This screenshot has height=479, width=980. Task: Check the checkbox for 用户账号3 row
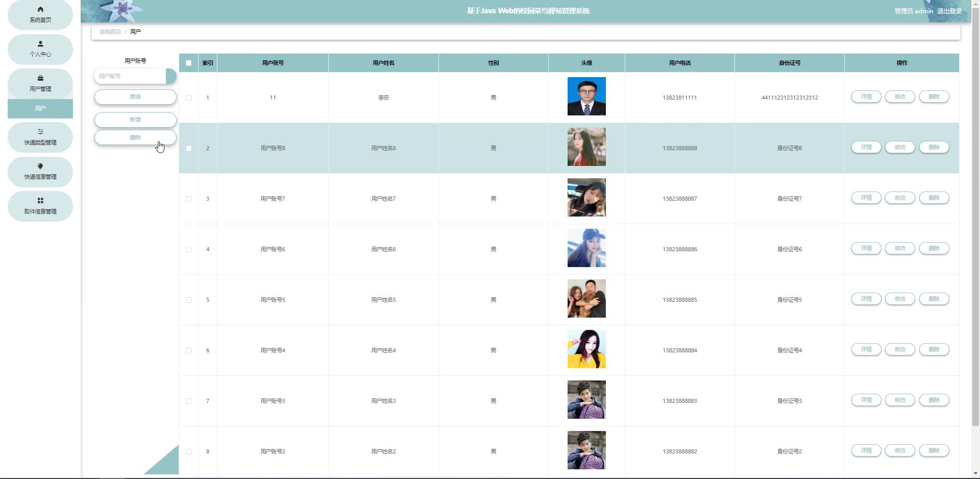click(x=189, y=401)
